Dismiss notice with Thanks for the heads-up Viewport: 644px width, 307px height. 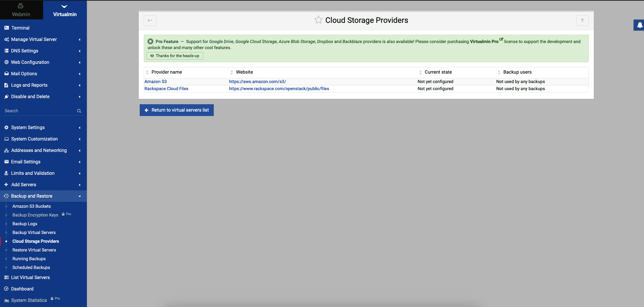(175, 56)
